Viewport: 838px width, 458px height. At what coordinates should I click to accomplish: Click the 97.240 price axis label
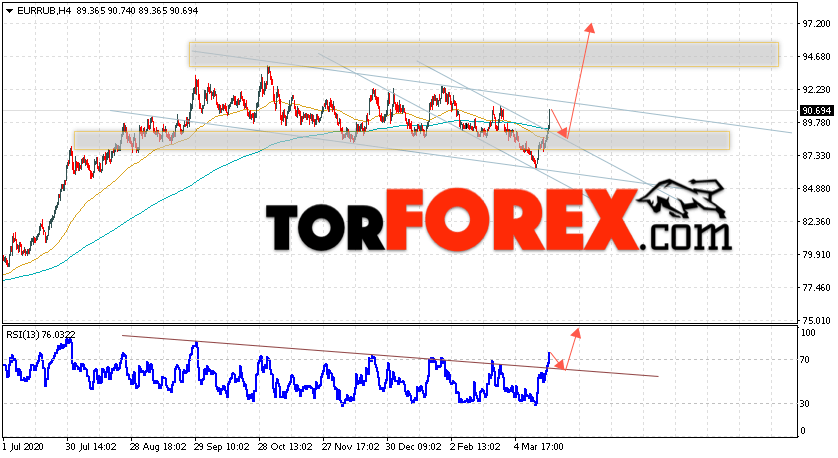(815, 23)
